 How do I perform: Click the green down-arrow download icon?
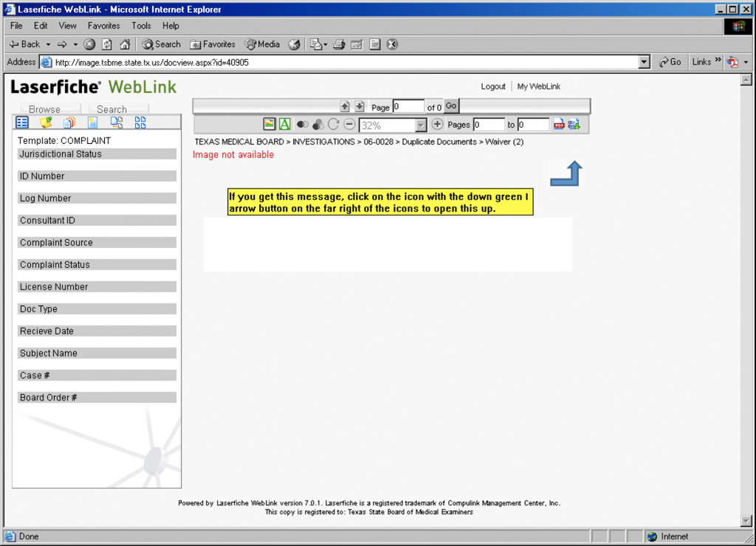coord(574,125)
